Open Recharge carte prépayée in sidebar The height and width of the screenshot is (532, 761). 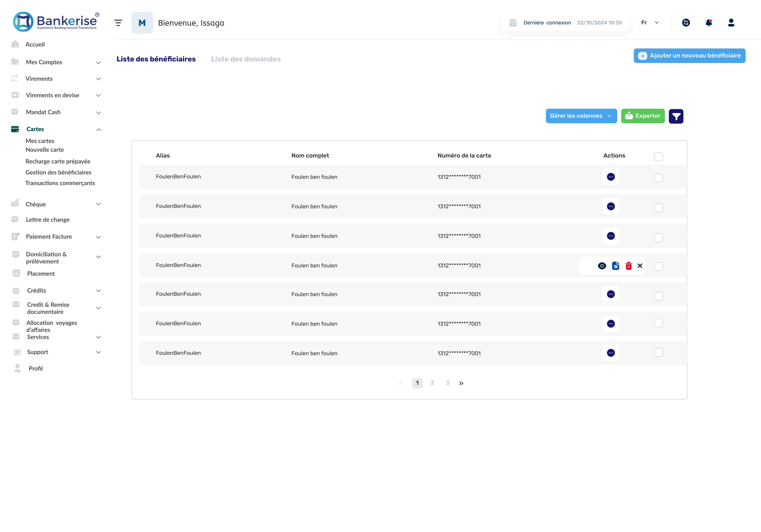point(58,161)
